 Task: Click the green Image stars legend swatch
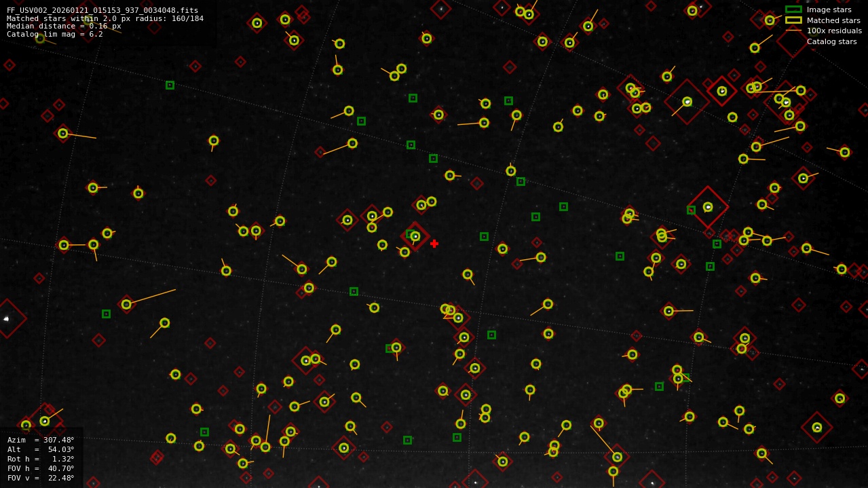click(x=793, y=10)
